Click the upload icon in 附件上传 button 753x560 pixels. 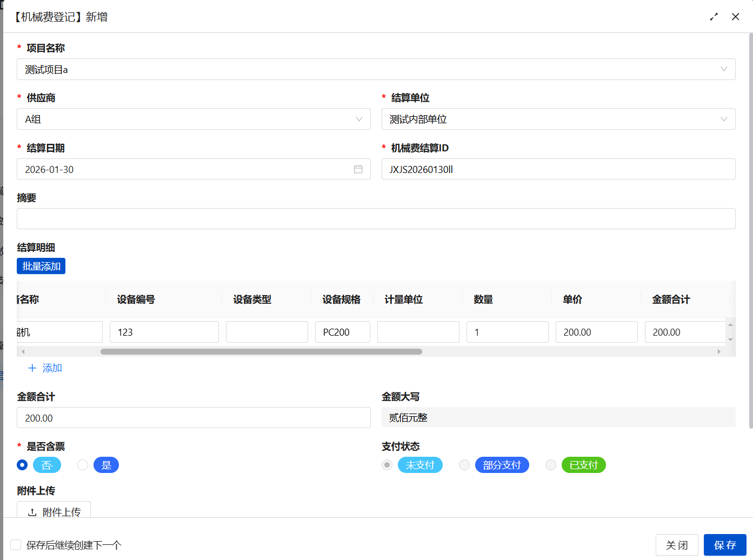pyautogui.click(x=32, y=512)
